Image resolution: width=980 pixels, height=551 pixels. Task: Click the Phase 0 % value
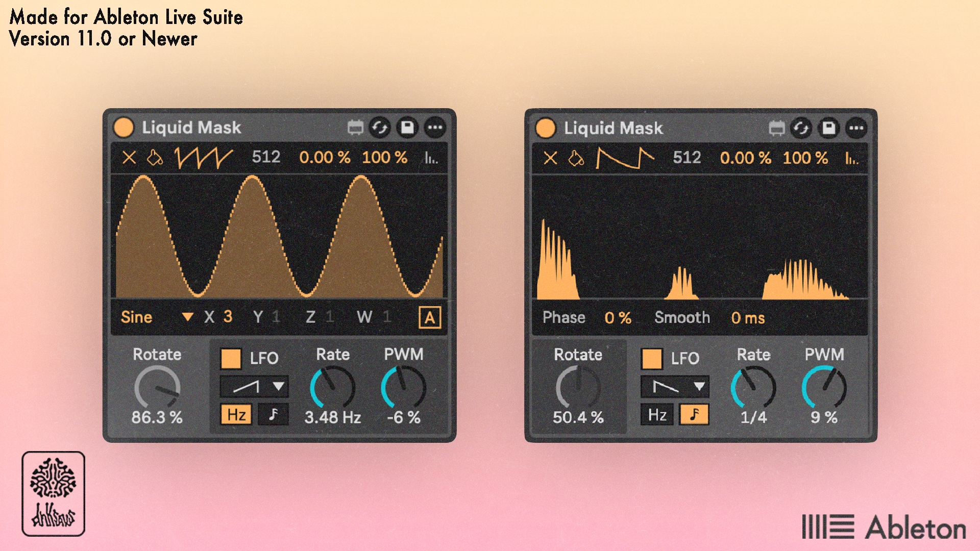[x=618, y=318]
